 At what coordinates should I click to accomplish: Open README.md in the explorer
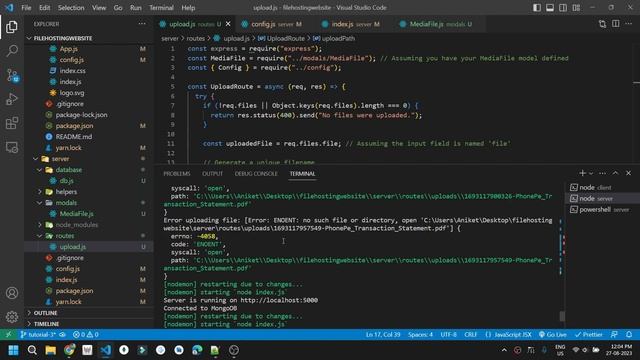89,137
